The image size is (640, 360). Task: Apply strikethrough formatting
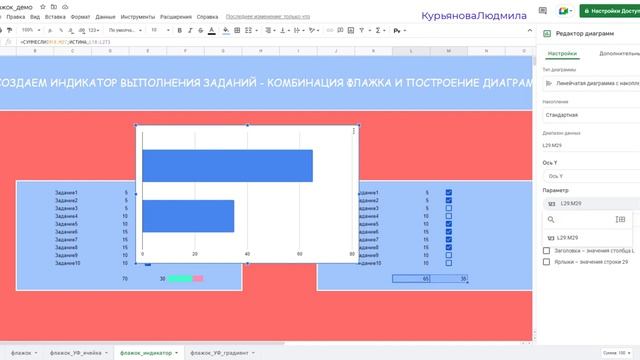tap(200, 30)
